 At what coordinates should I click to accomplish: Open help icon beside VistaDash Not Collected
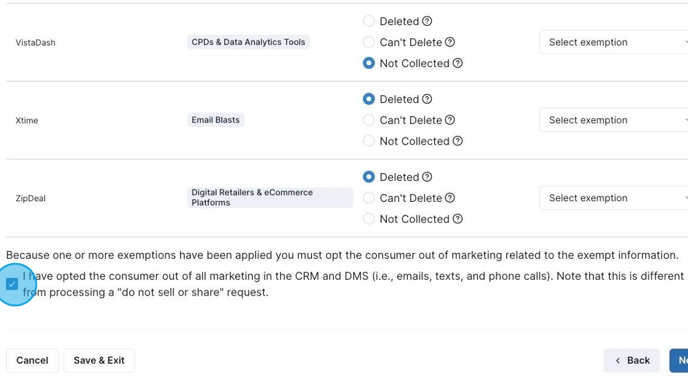[x=458, y=63]
